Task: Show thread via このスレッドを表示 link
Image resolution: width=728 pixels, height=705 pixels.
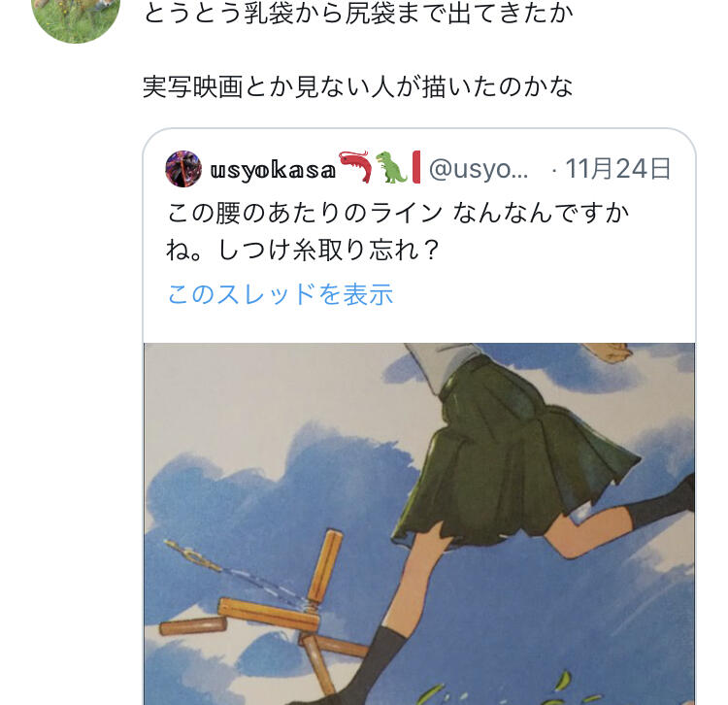Action: click(x=280, y=294)
